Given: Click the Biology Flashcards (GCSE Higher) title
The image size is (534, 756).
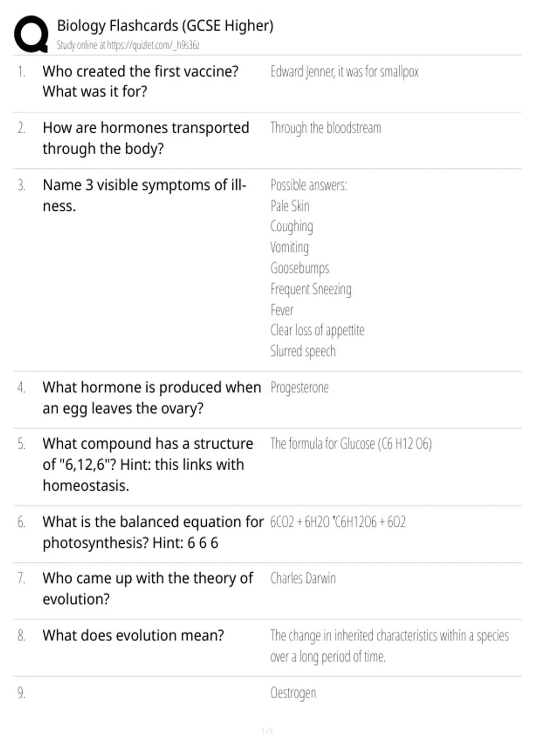Looking at the screenshot, I should [165, 26].
